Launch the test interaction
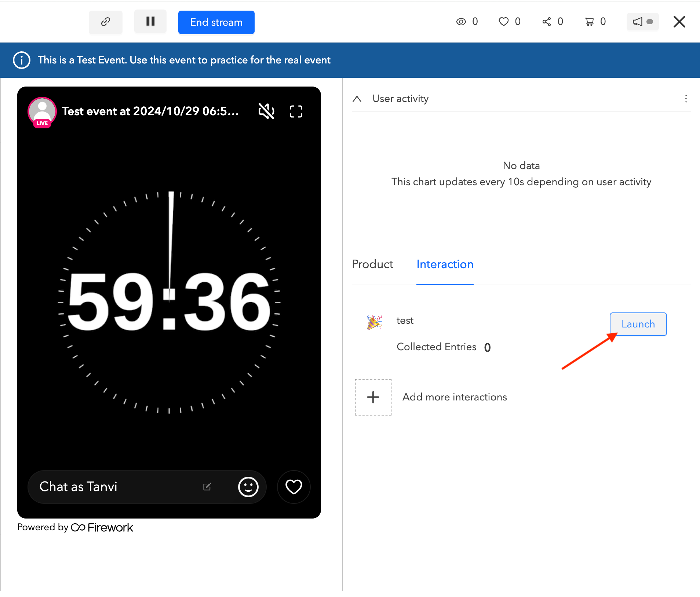 point(638,324)
